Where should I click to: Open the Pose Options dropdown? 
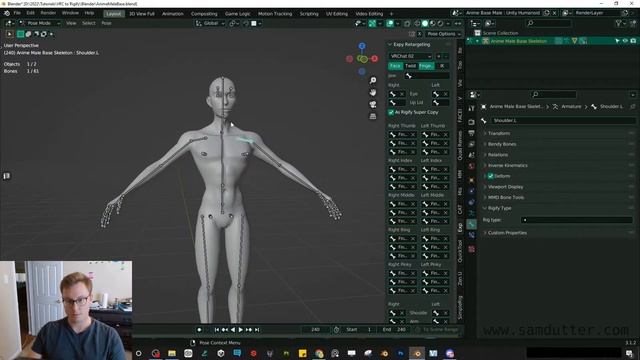443,34
